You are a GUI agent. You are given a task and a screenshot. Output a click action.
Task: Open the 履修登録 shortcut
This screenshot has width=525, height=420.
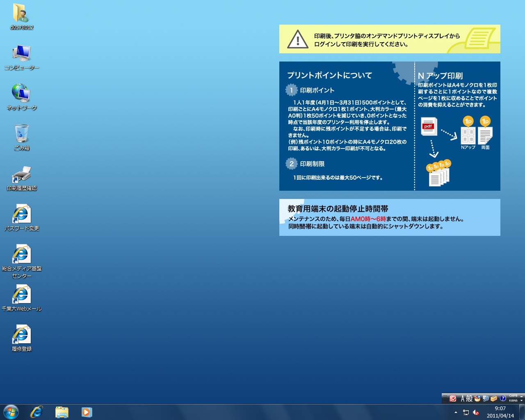[21, 336]
